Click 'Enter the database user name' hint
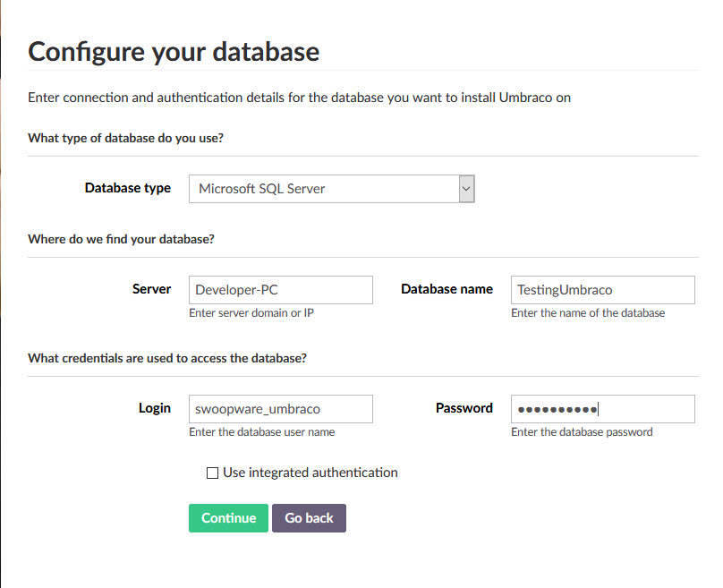The height and width of the screenshot is (588, 723). [x=262, y=431]
